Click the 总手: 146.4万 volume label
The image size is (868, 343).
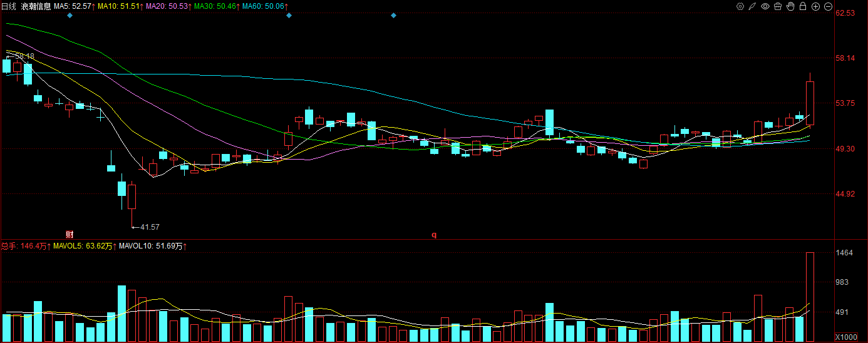25,247
